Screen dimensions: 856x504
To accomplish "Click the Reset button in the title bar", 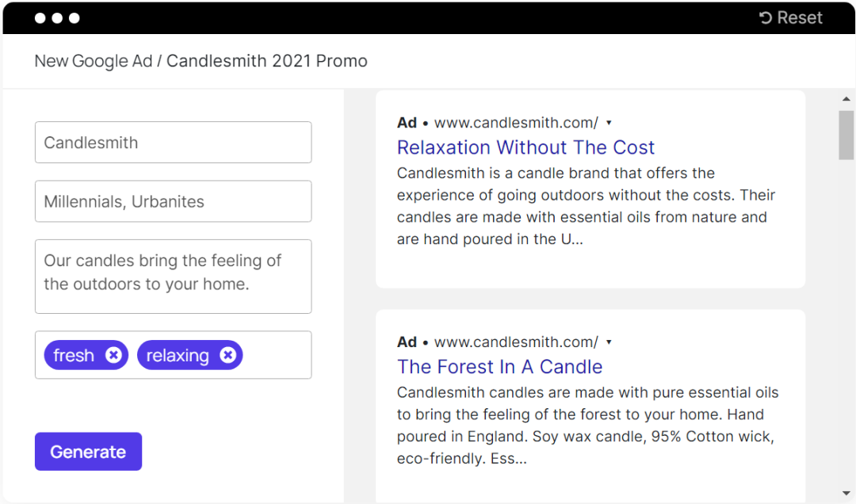I will click(x=791, y=17).
